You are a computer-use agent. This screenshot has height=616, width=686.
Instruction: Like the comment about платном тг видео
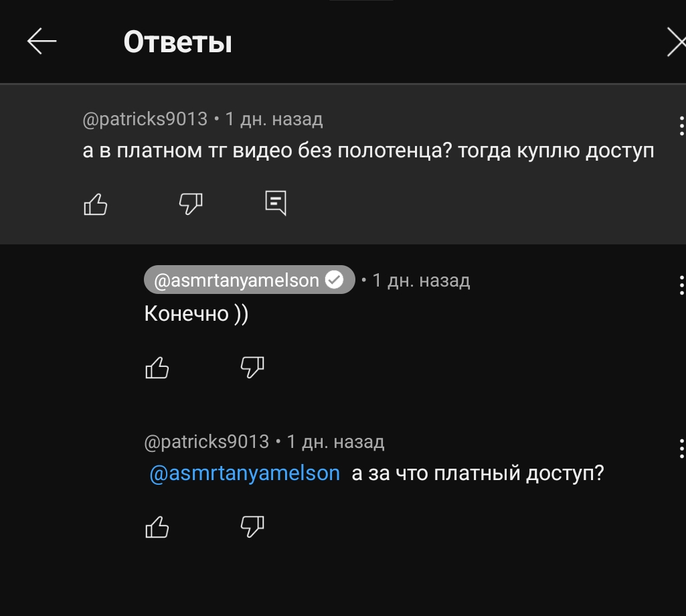click(x=96, y=204)
